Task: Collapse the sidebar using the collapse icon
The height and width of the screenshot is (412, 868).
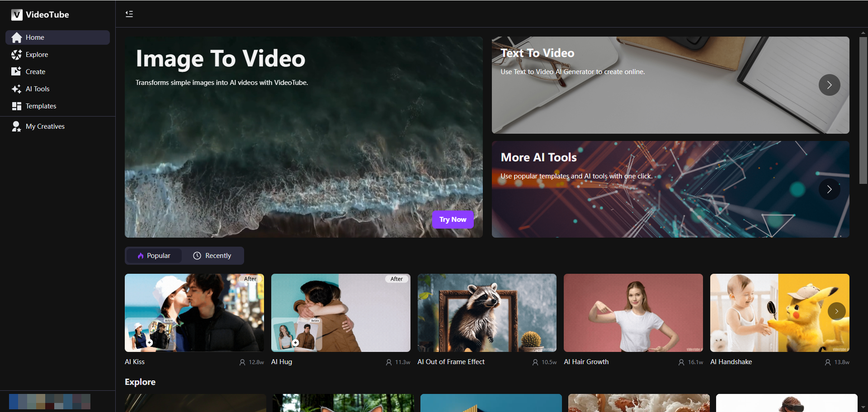Action: 129,14
